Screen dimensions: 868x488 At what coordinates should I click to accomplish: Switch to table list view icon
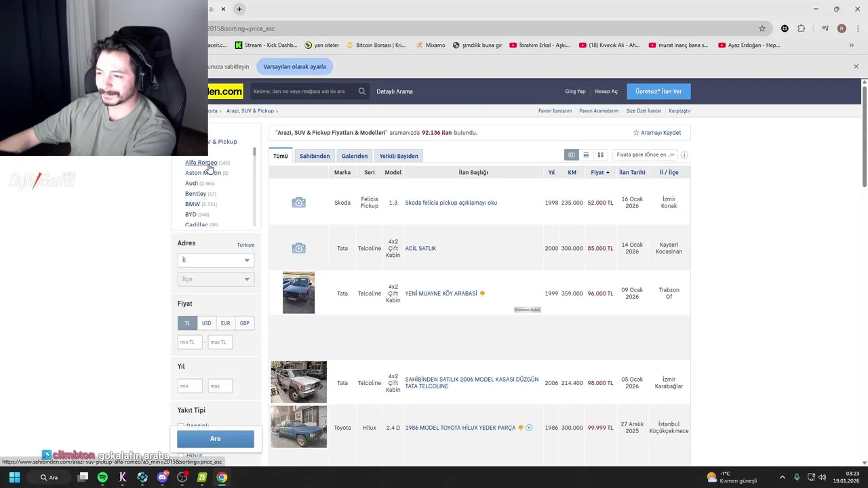tap(572, 155)
